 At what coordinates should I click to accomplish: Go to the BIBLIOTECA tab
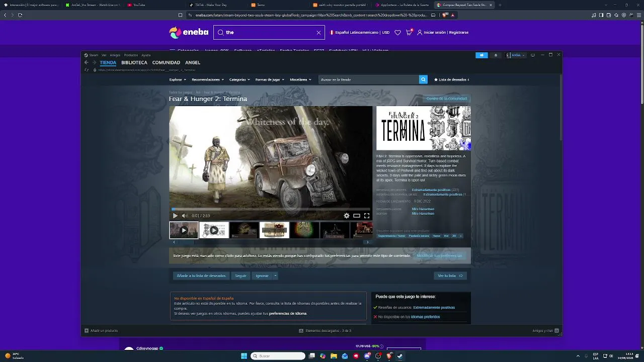click(134, 63)
